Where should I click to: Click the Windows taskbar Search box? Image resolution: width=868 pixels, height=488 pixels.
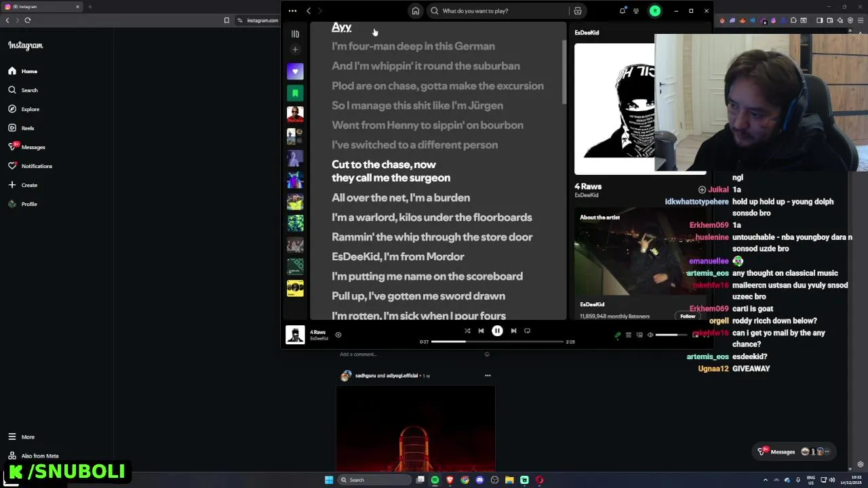(375, 480)
